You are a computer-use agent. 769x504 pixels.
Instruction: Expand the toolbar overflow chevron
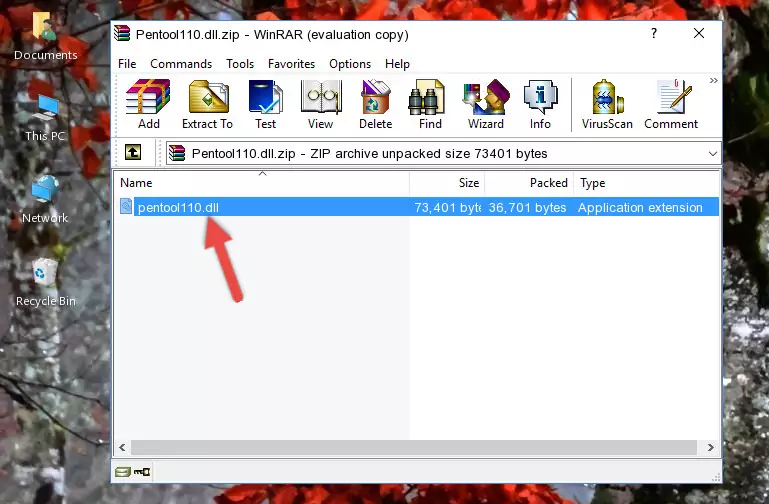tap(714, 80)
